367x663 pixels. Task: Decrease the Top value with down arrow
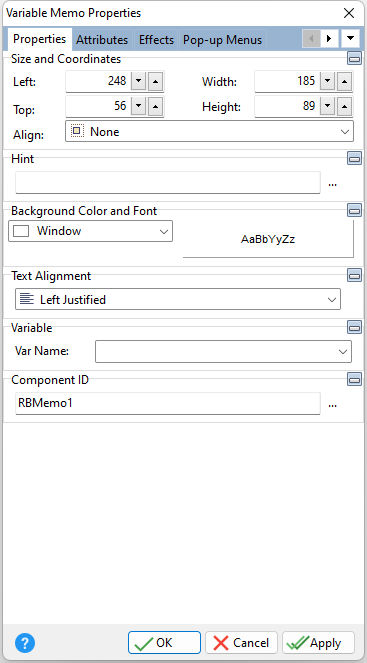pyautogui.click(x=138, y=107)
